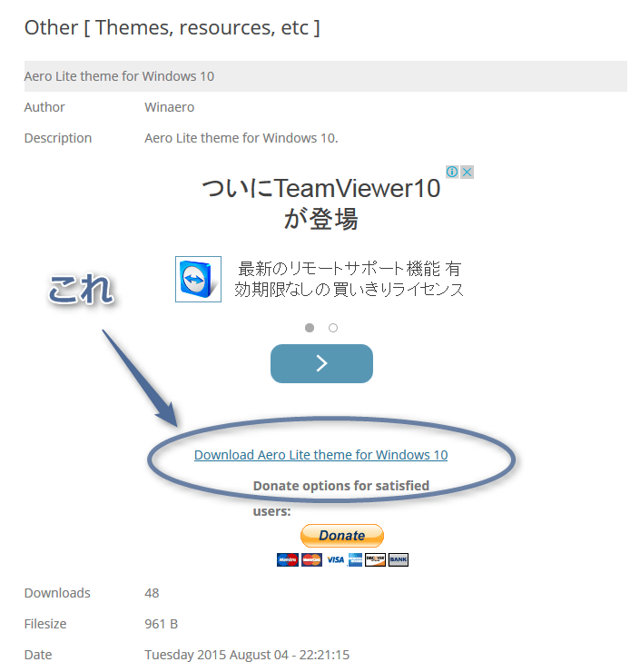The width and height of the screenshot is (640, 672).
Task: Click the MasterCard card icon
Action: click(311, 559)
